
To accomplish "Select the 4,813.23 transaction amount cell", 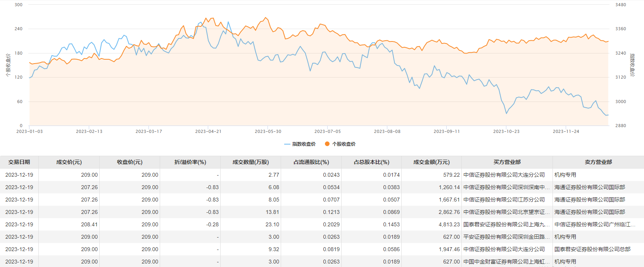I will click(449, 224).
